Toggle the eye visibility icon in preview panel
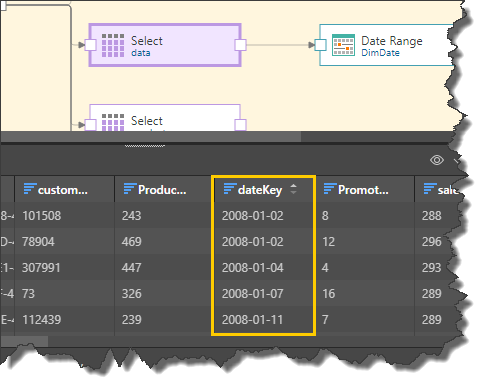This screenshot has height=391, width=490. pos(437,160)
